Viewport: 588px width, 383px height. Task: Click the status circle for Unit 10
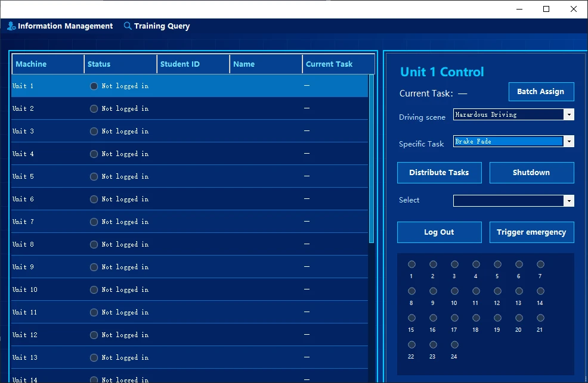pyautogui.click(x=94, y=289)
